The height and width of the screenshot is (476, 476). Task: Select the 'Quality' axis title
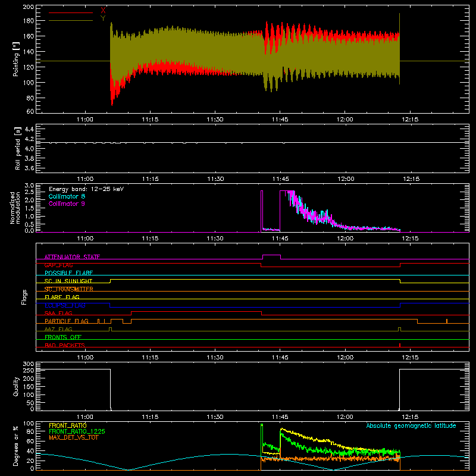pos(16,386)
